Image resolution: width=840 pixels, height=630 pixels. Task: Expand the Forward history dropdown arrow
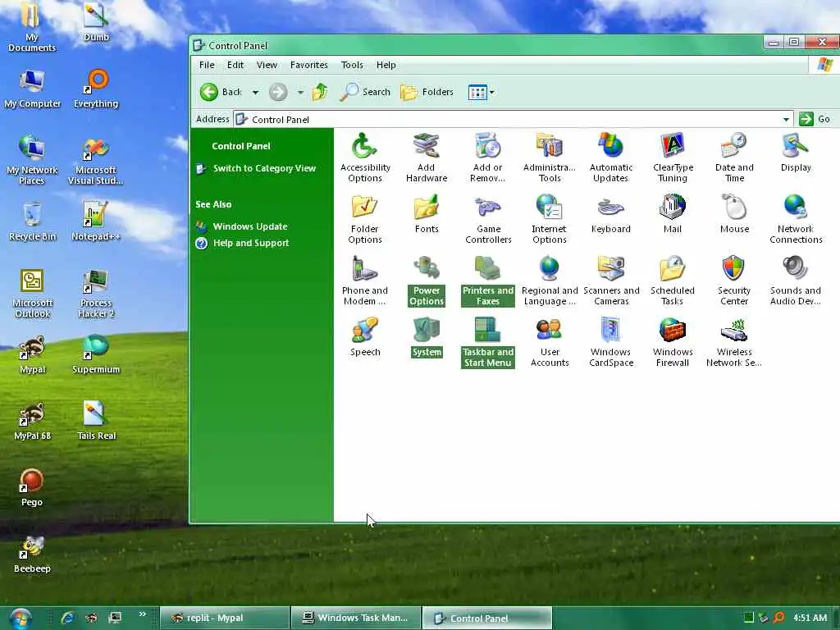[300, 92]
